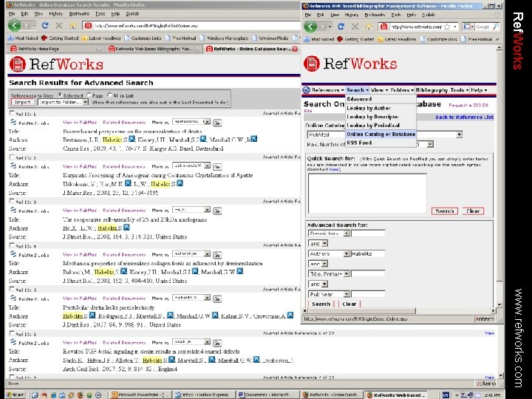Select the 'Page' references radio button
Screen dimensions: 532x399
point(89,95)
